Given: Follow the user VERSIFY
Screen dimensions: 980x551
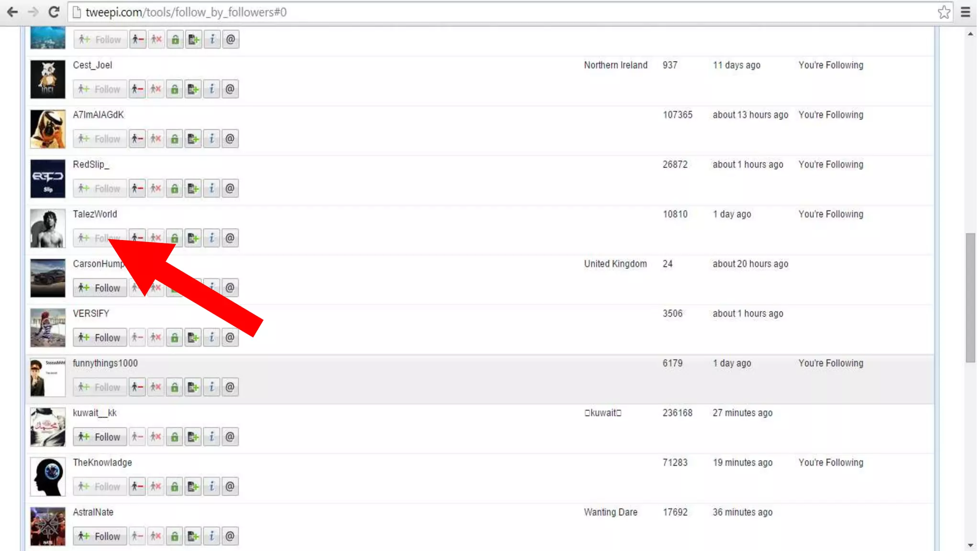Looking at the screenshot, I should (x=100, y=338).
